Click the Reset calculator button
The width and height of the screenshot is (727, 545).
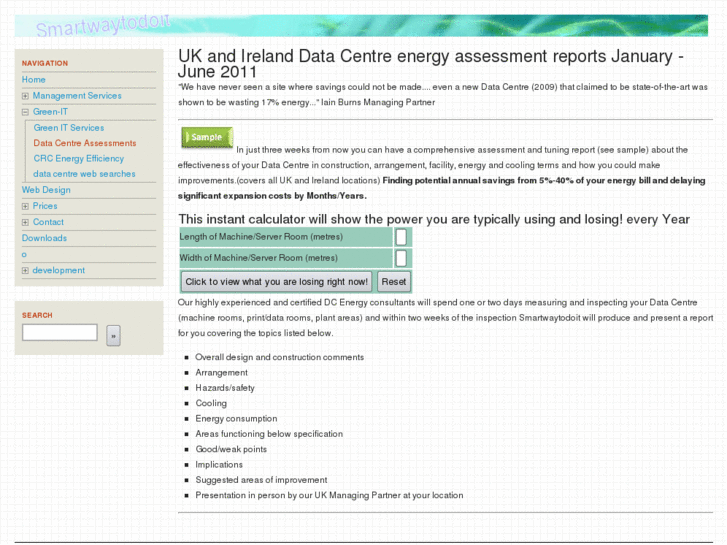tap(394, 282)
